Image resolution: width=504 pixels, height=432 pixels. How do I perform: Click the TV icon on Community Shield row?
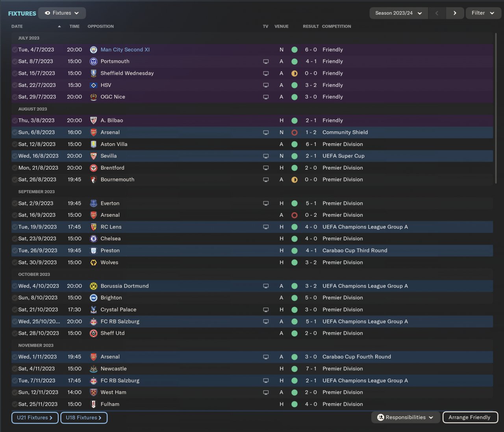266,133
